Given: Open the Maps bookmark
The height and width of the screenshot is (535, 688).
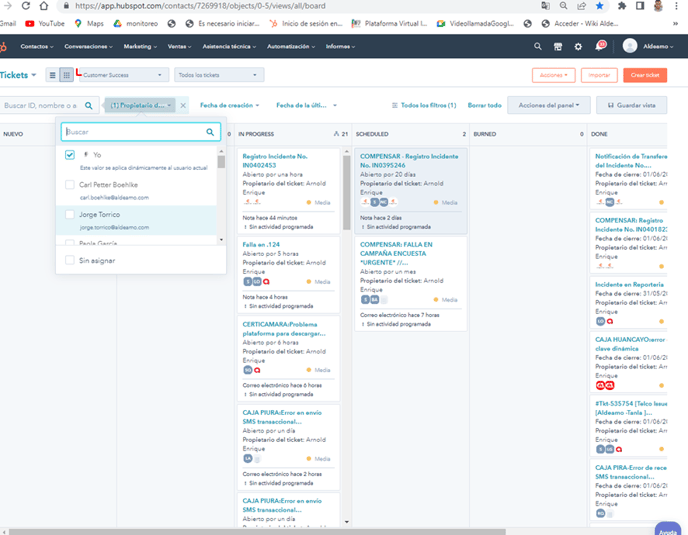Looking at the screenshot, I should click(90, 24).
